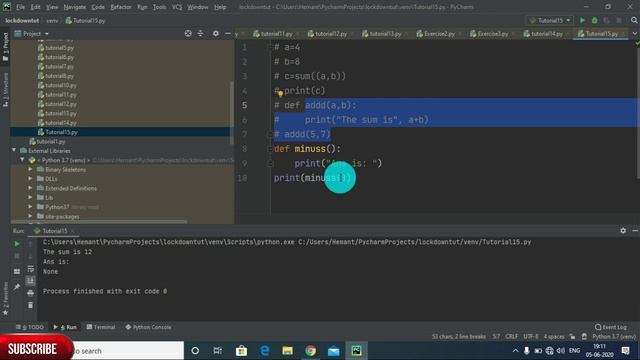Open the VCS menu
The width and height of the screenshot is (640, 360).
click(177, 7)
